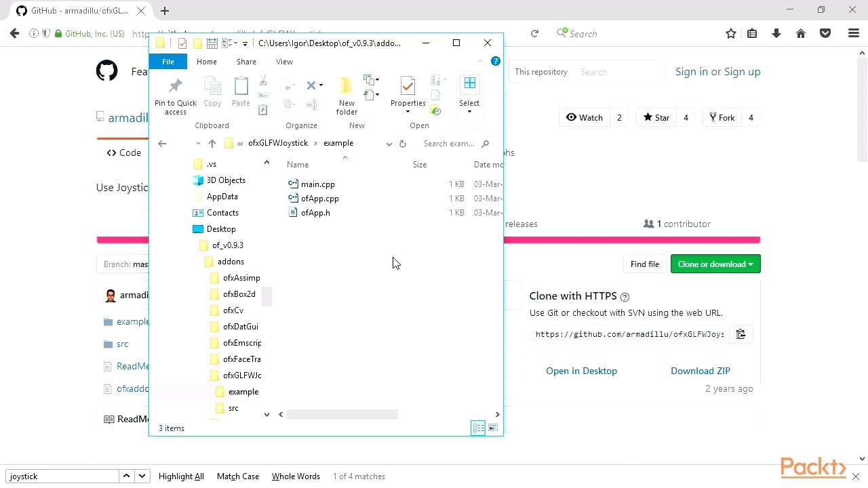Screen dimensions: 868x488
Task: Click Sign in link on GitHub
Action: [691, 71]
